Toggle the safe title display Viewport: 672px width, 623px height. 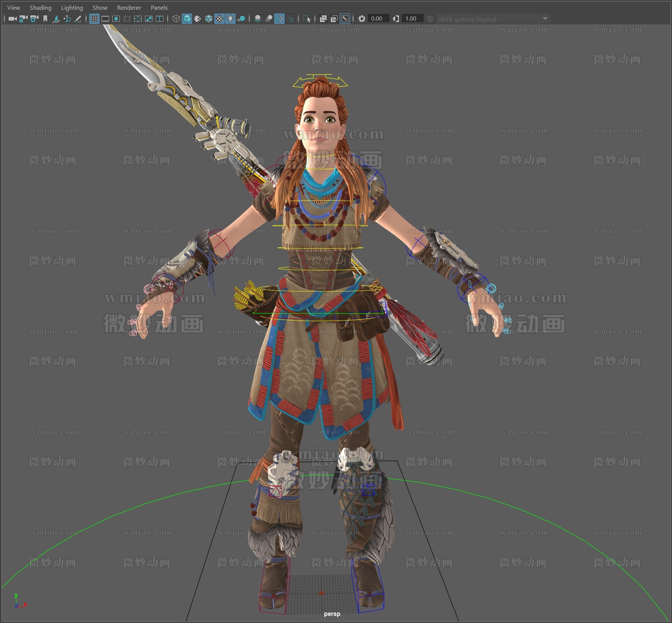tap(159, 19)
